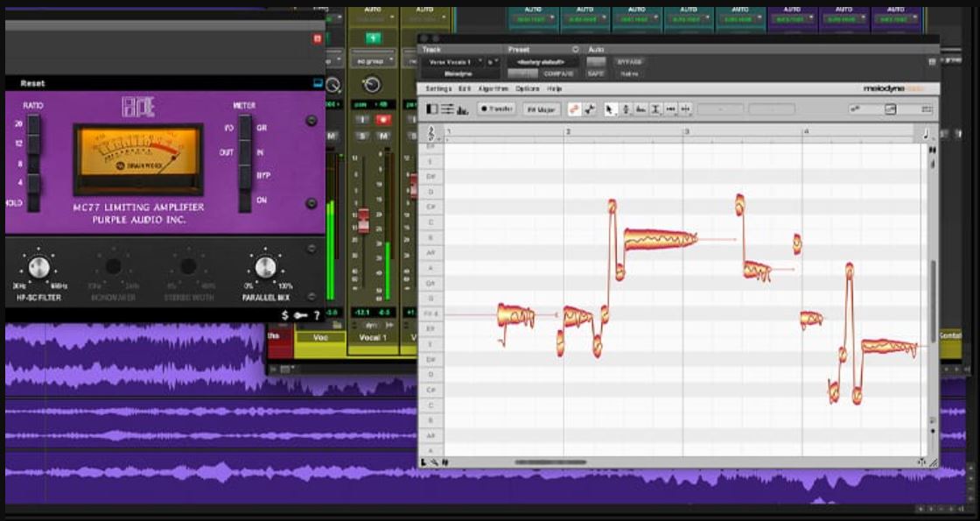The height and width of the screenshot is (521, 980).
Task: Select Melodyne's Amplitude tool next to Pitch tool
Action: 640,109
